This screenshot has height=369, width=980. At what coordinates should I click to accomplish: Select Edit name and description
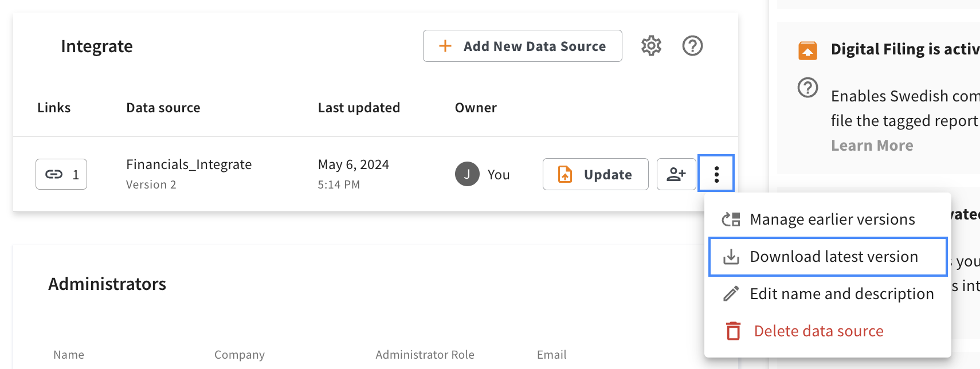[x=841, y=294]
